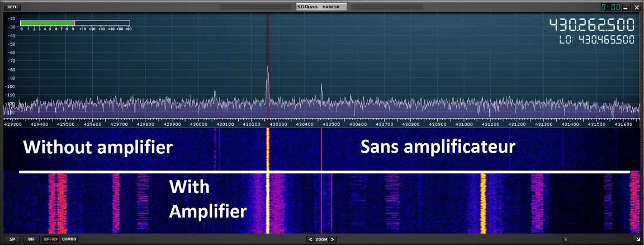The image size is (644, 245).
Task: Switch to WF waterfall-only display mode
Action: pos(32,239)
